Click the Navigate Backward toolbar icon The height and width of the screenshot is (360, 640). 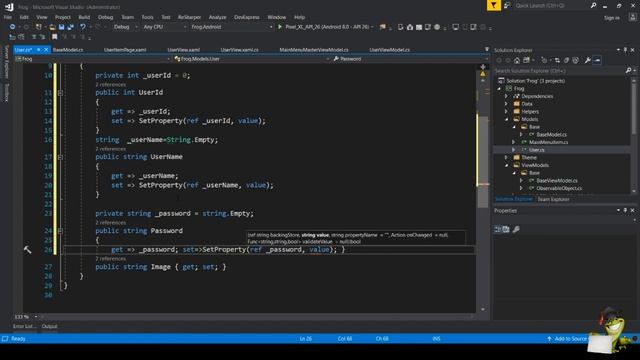click(x=12, y=27)
